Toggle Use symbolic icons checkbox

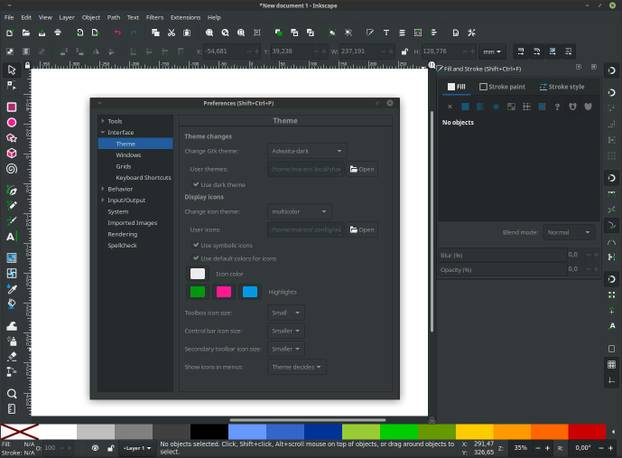coord(197,245)
